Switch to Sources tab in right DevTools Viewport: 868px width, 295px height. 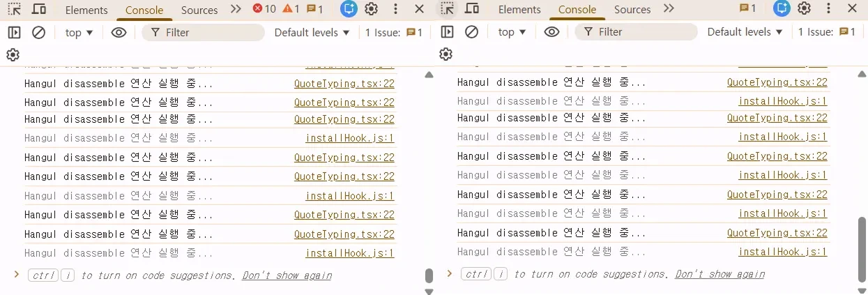[632, 10]
